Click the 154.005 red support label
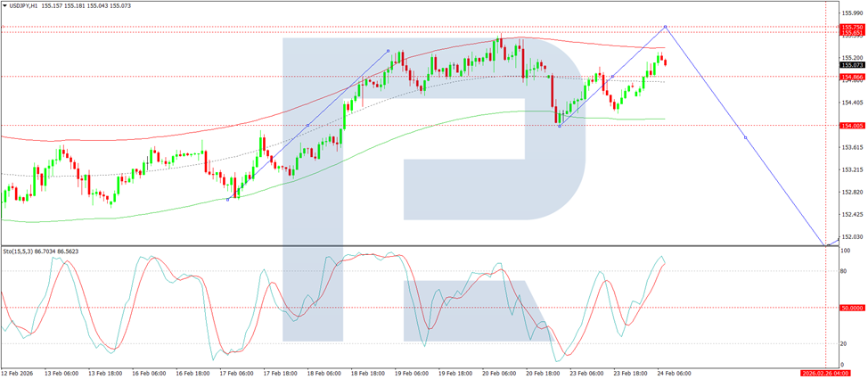The image size is (868, 379). coord(853,126)
